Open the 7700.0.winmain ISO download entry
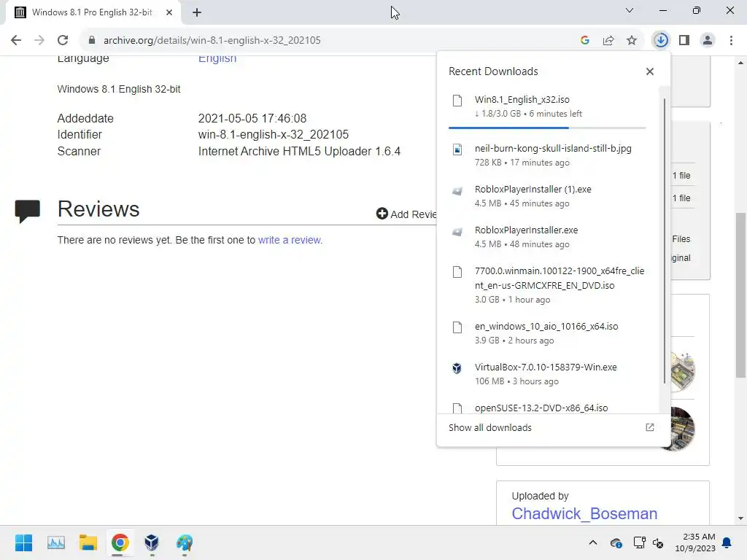Viewport: 747px width, 560px height. click(547, 285)
